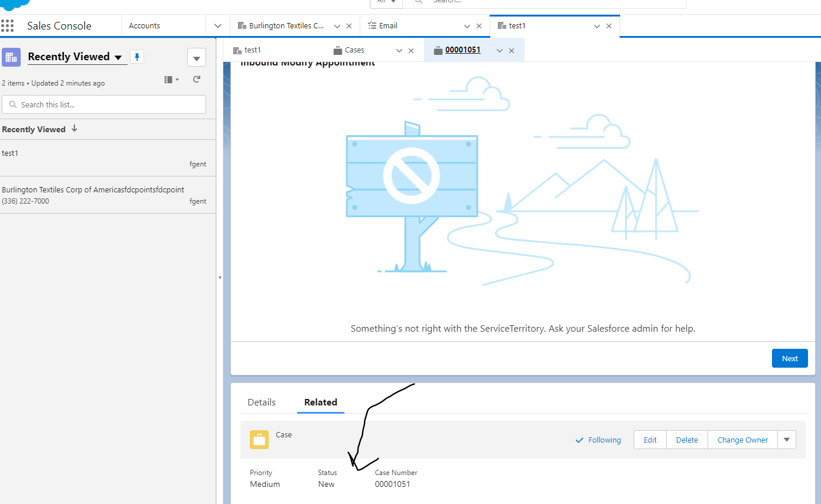Close the 00001051 case subtab
Screen dimensions: 821x504
pyautogui.click(x=512, y=51)
